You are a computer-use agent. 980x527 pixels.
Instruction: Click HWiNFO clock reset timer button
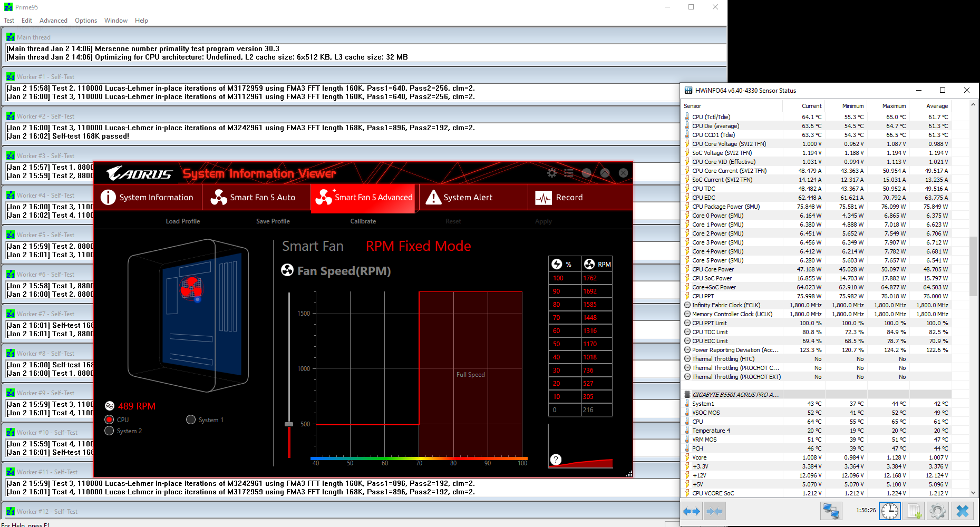tap(890, 511)
